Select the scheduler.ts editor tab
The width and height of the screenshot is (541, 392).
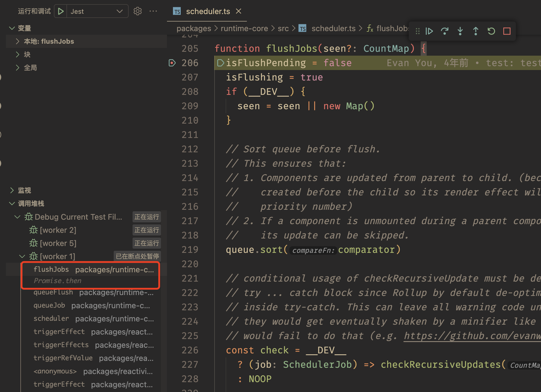(208, 11)
